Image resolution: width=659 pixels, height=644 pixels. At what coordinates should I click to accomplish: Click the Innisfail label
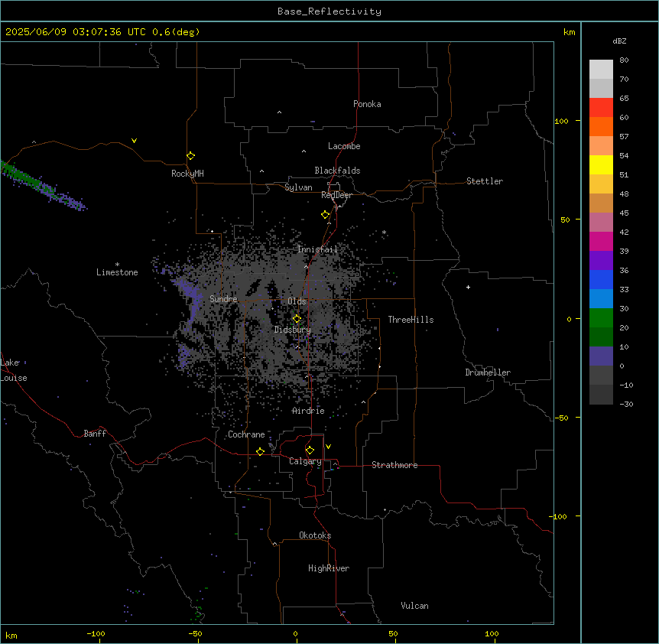point(318,249)
